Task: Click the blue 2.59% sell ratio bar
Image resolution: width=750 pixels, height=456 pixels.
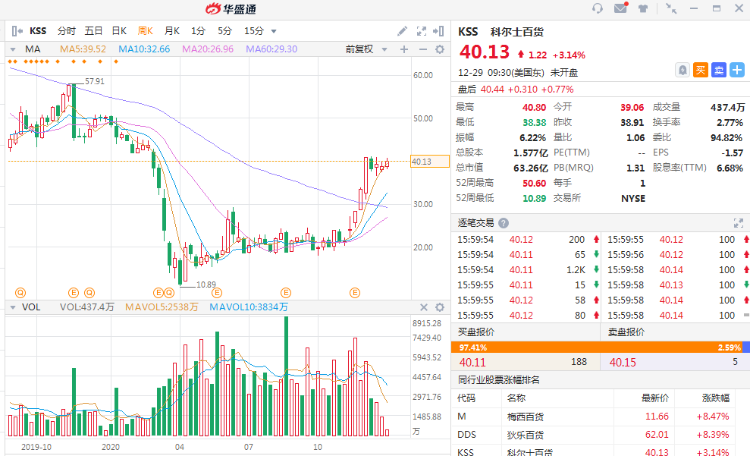Action: coord(746,347)
